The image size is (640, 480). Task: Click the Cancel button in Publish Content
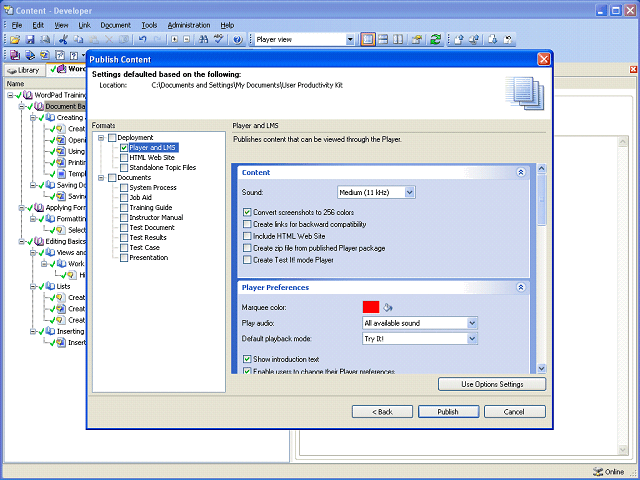click(515, 412)
